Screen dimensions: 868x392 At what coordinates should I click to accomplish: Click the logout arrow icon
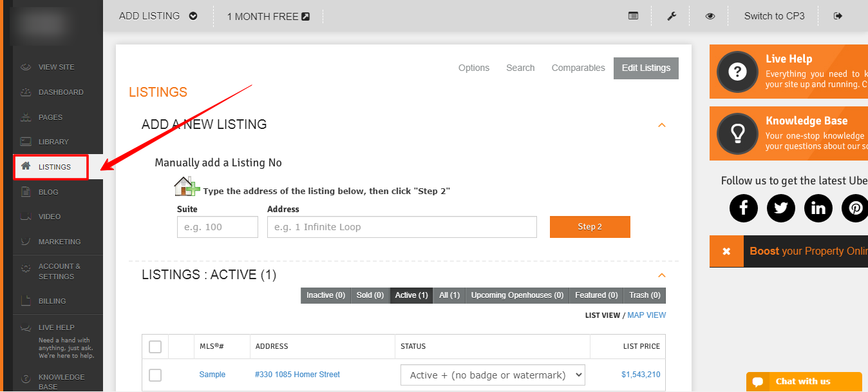pyautogui.click(x=838, y=16)
